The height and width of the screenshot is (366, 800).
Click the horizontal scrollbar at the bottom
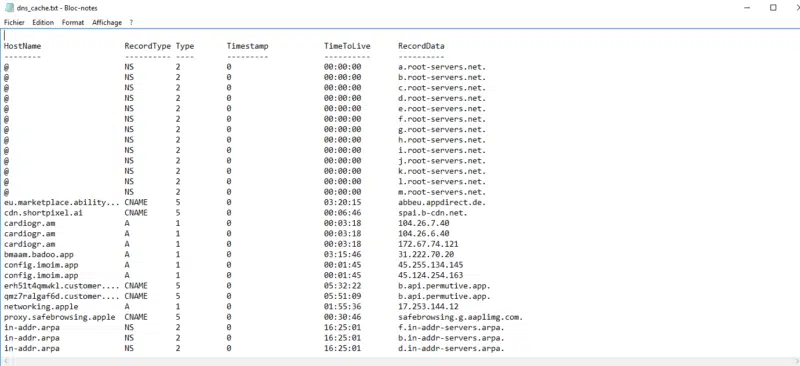(x=400, y=361)
